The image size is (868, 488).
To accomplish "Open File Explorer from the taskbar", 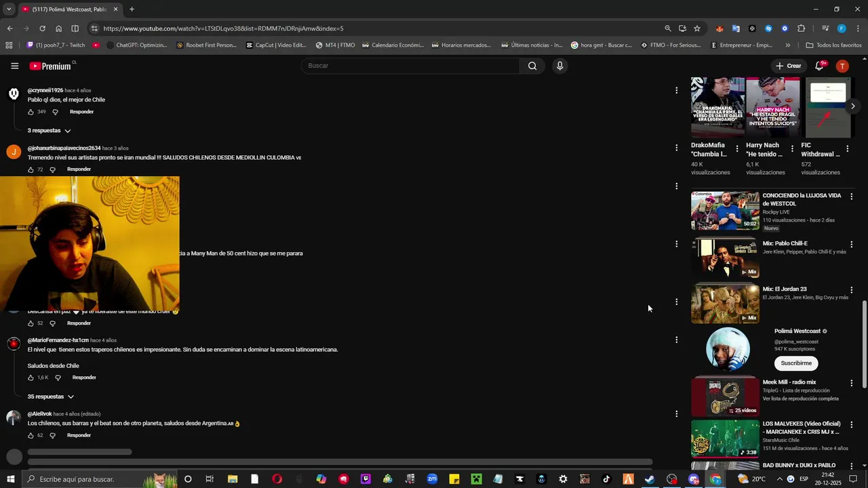I will 233,479.
